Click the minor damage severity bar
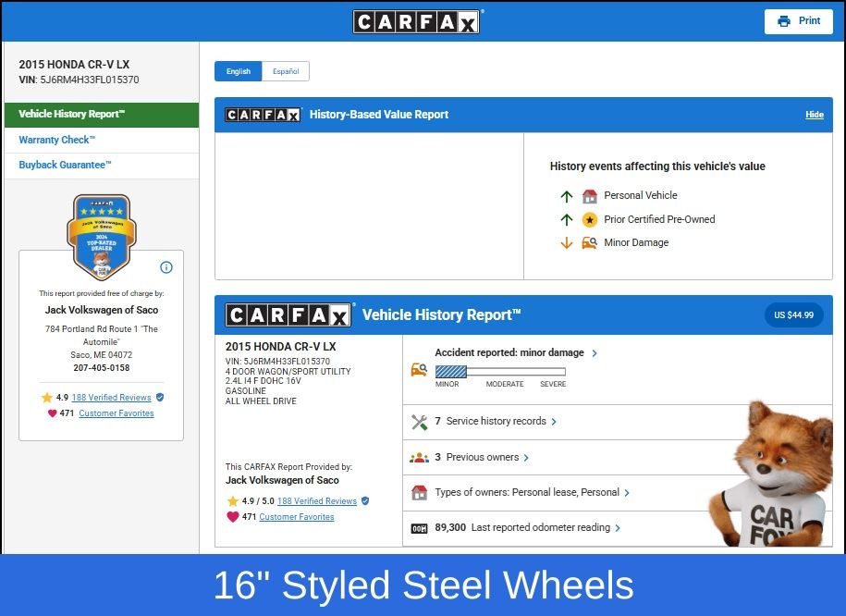Screen dimensions: 846x616 tap(500, 372)
